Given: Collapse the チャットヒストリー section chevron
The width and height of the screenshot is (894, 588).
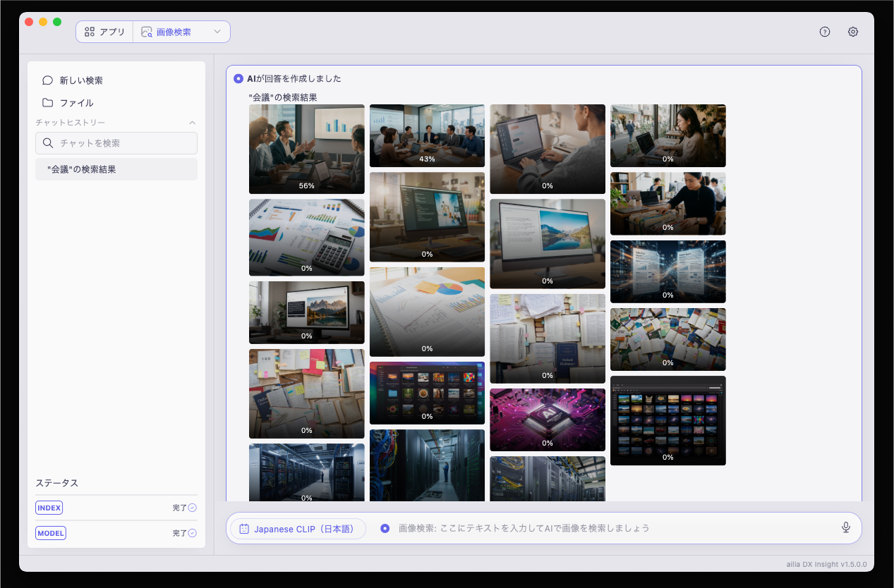Looking at the screenshot, I should pos(193,123).
